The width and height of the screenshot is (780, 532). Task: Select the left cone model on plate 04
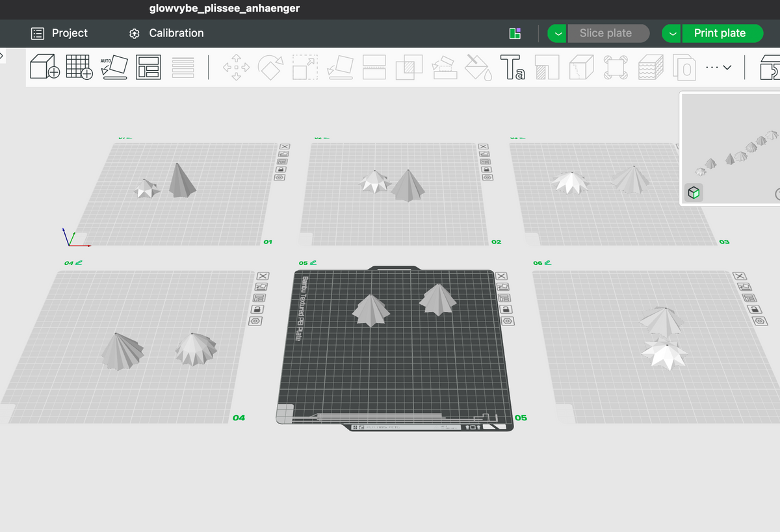122,352
